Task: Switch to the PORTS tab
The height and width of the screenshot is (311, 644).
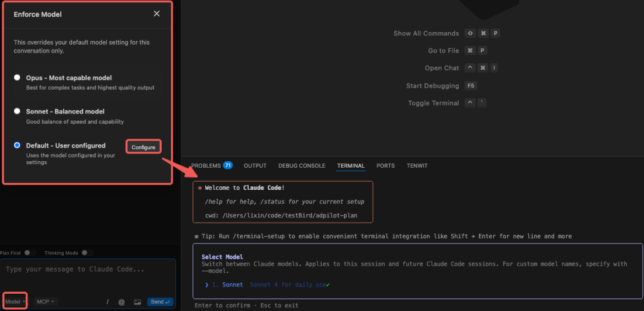Action: [x=386, y=165]
